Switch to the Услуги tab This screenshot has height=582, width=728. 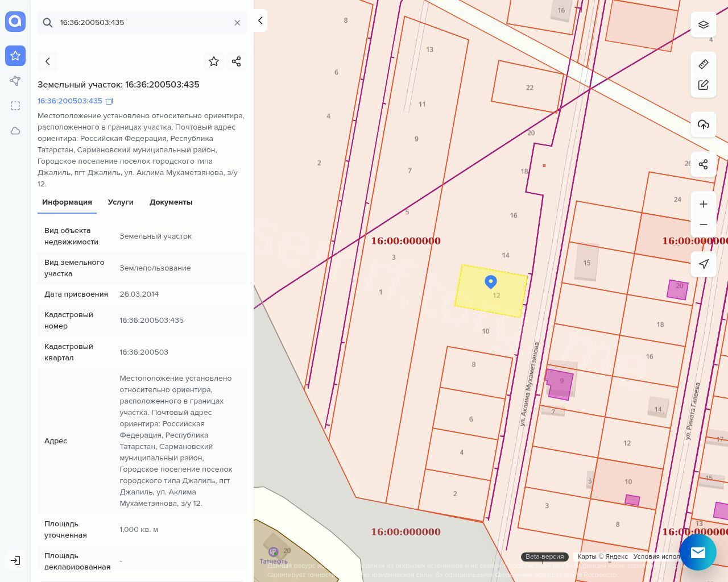pyautogui.click(x=121, y=202)
